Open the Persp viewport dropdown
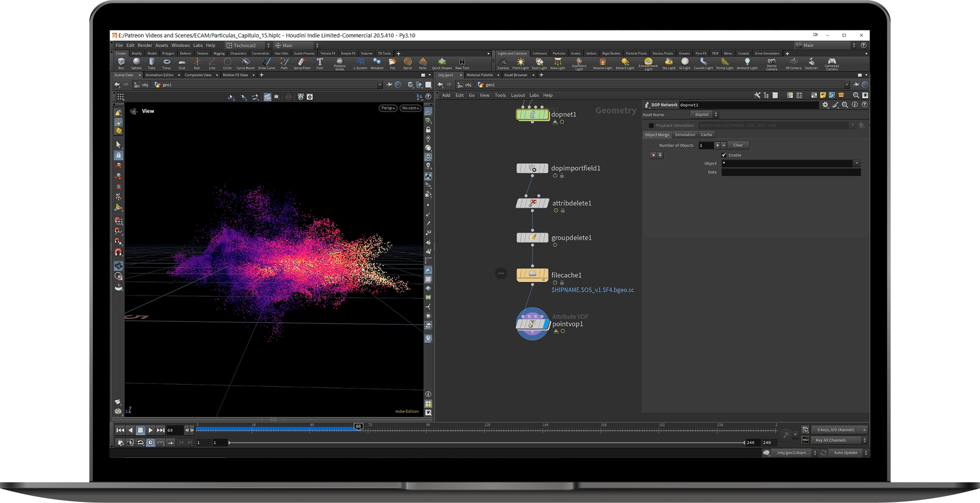 pyautogui.click(x=388, y=108)
